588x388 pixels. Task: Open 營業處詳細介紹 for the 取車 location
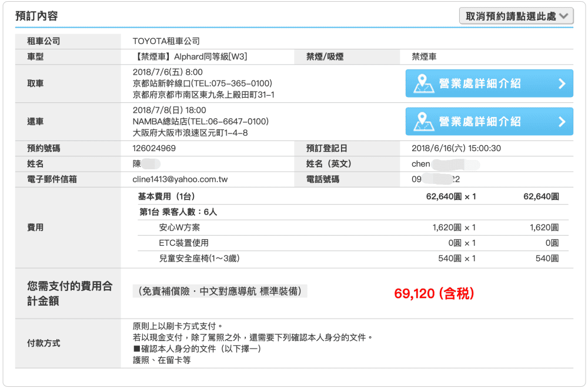pyautogui.click(x=489, y=83)
